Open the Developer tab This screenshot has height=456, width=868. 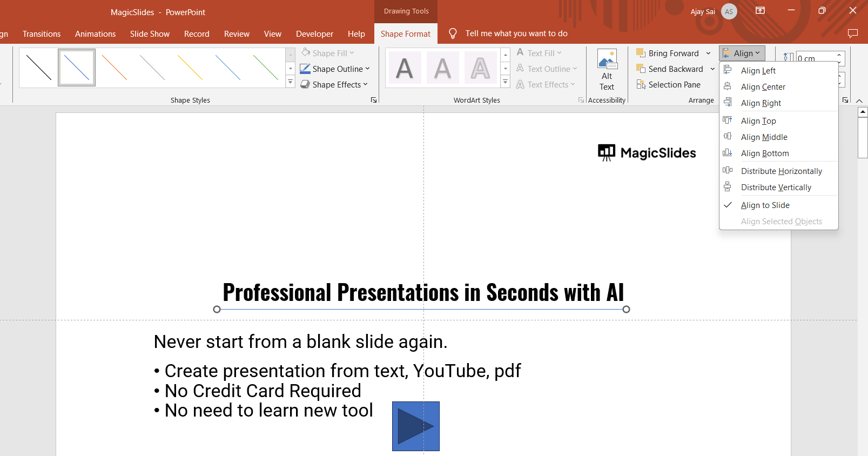[314, 33]
